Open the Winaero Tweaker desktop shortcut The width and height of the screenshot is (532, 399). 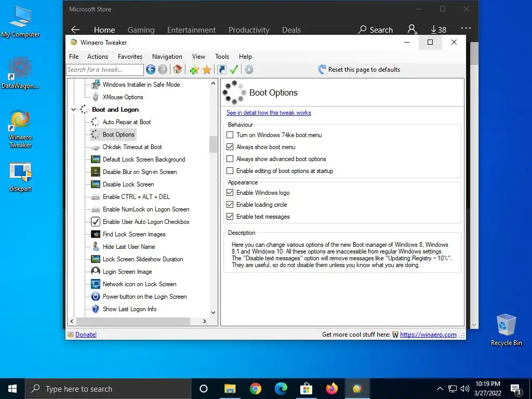pos(20,129)
